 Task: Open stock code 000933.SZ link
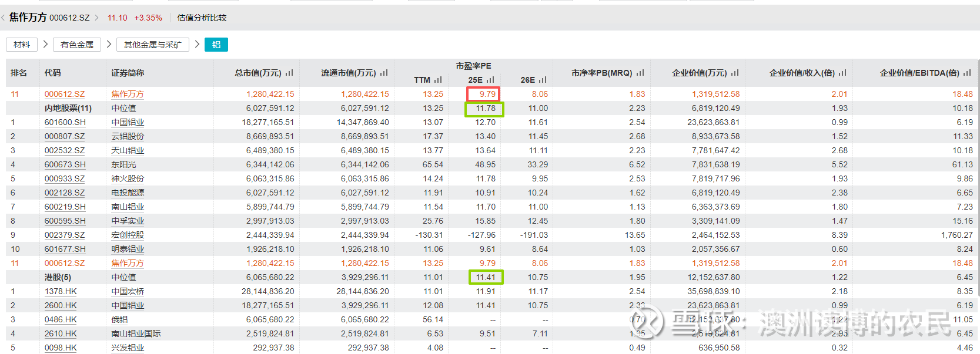coord(65,178)
